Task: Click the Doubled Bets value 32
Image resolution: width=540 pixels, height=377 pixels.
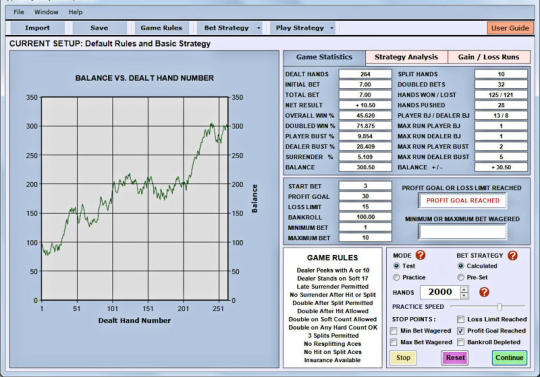Action: [501, 84]
